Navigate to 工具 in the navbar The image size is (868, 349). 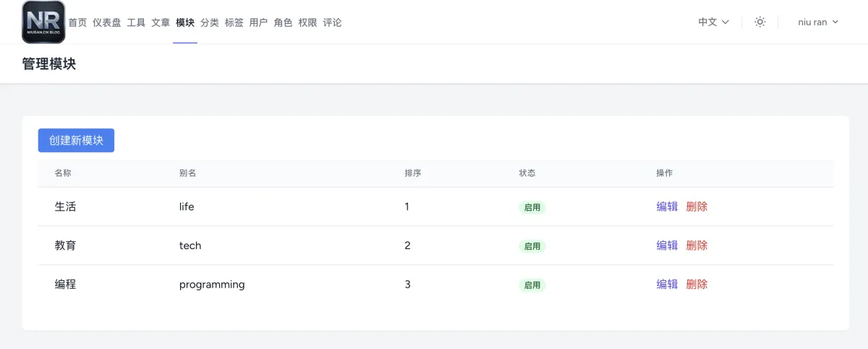(136, 22)
